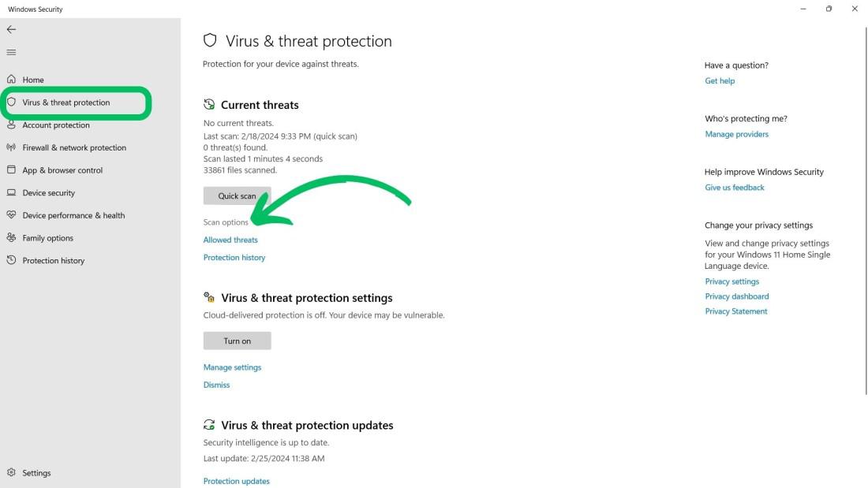The height and width of the screenshot is (488, 868).
Task: Open Scan options link
Action: (x=226, y=222)
